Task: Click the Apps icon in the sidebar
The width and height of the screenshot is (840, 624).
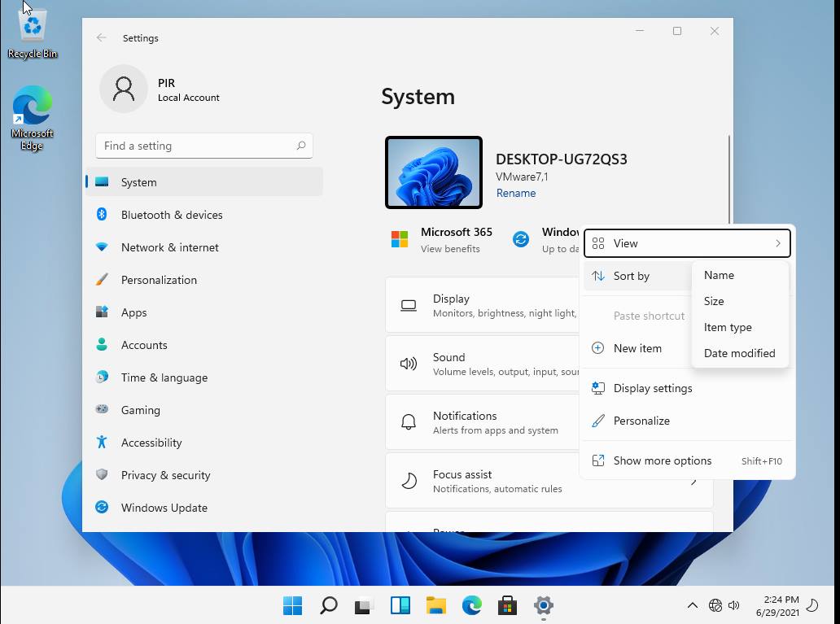Action: coord(102,312)
